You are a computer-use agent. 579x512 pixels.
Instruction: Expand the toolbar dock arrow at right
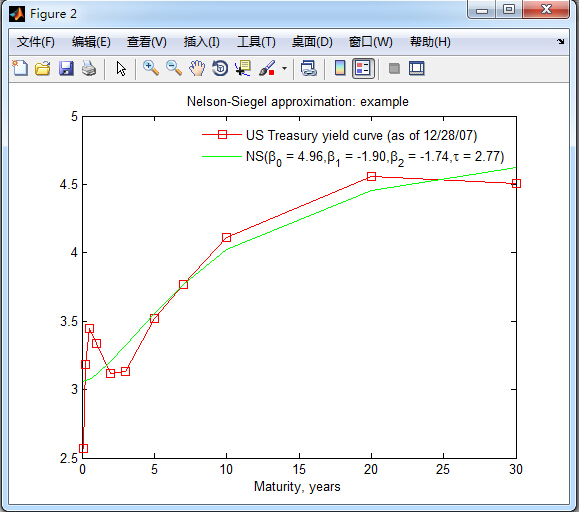tap(561, 42)
